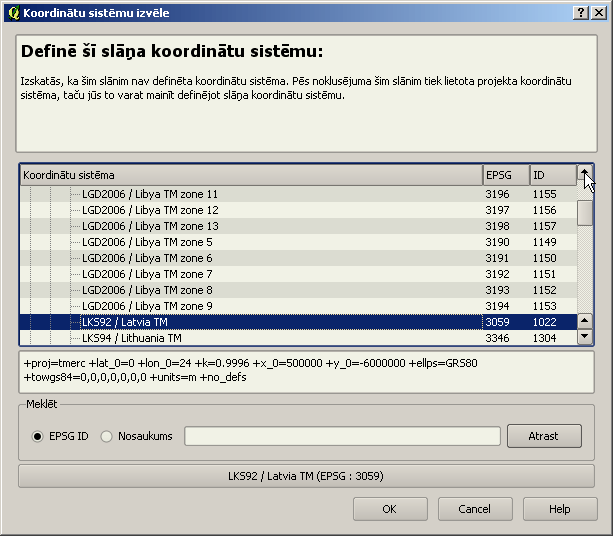Click the list scrollbar top up arrow
Viewport: 613px width, 536px height.
(x=584, y=172)
